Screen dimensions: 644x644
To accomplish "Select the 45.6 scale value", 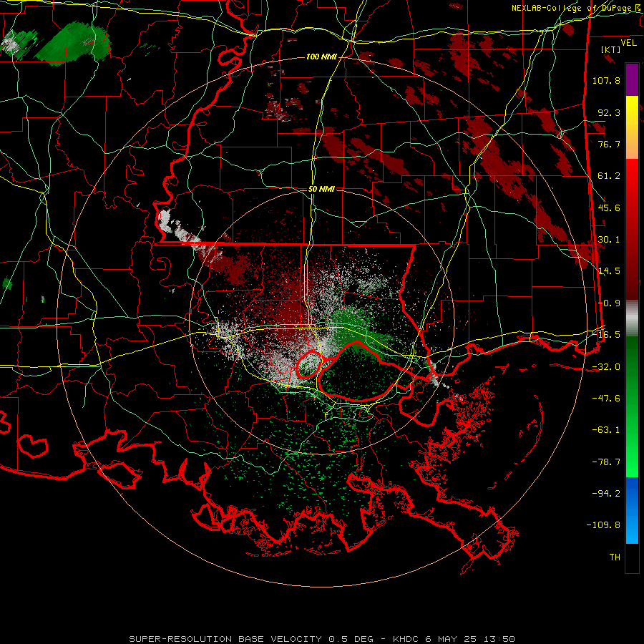I will [x=609, y=208].
